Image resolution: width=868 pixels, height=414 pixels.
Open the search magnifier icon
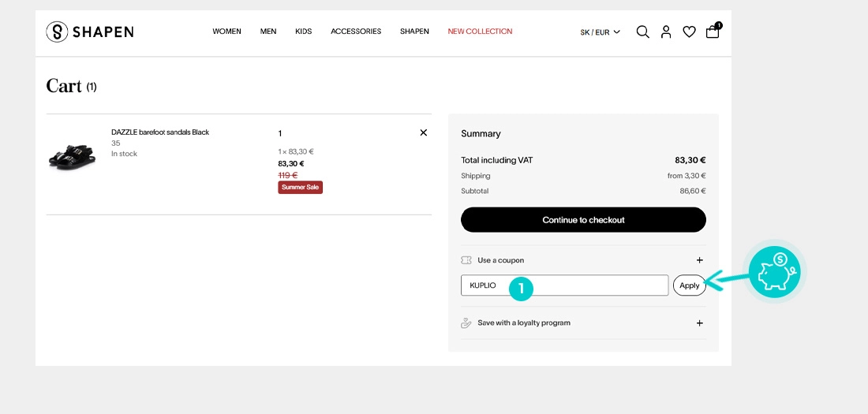[x=642, y=32]
